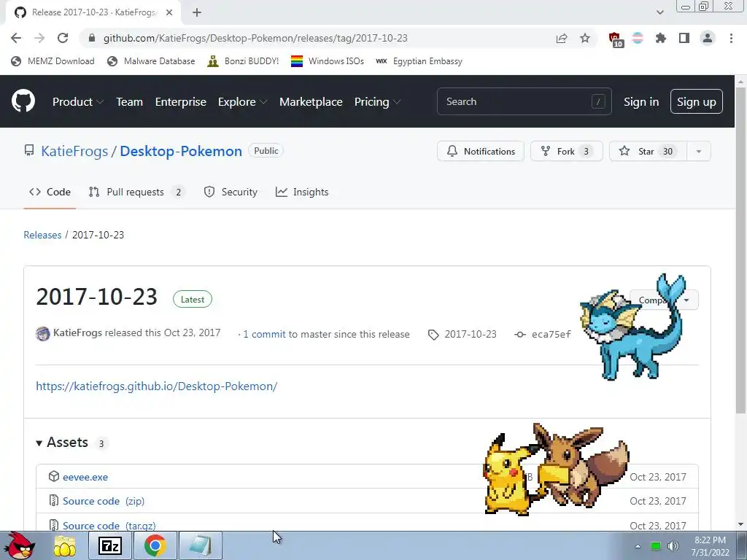Viewport: 747px width, 560px height.
Task: Reload the page with refresh icon
Action: (x=63, y=38)
